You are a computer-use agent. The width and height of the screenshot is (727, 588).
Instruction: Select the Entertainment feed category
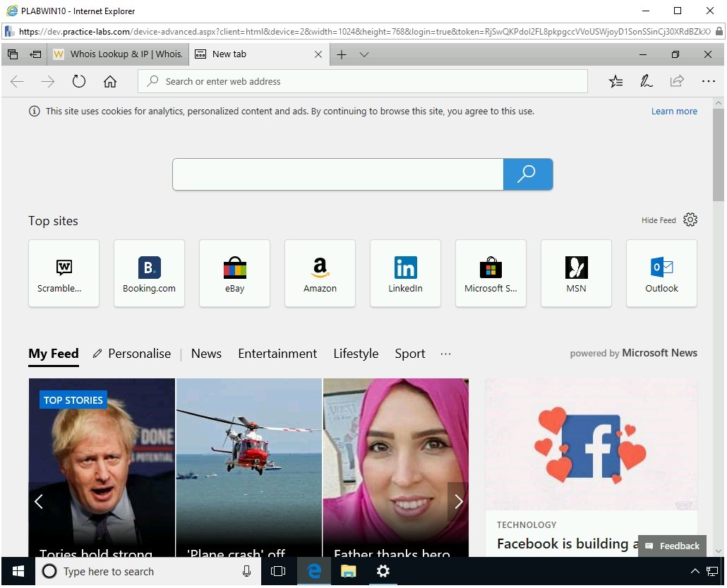pyautogui.click(x=277, y=354)
